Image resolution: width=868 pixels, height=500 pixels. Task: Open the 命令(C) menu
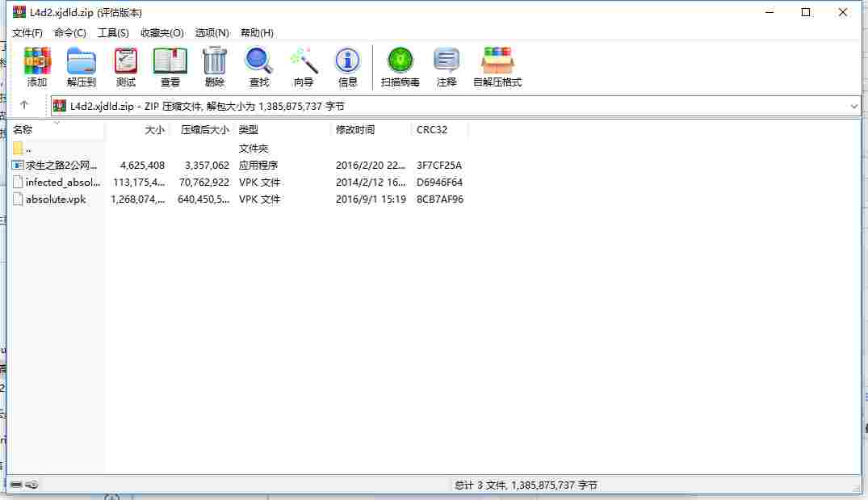point(69,32)
